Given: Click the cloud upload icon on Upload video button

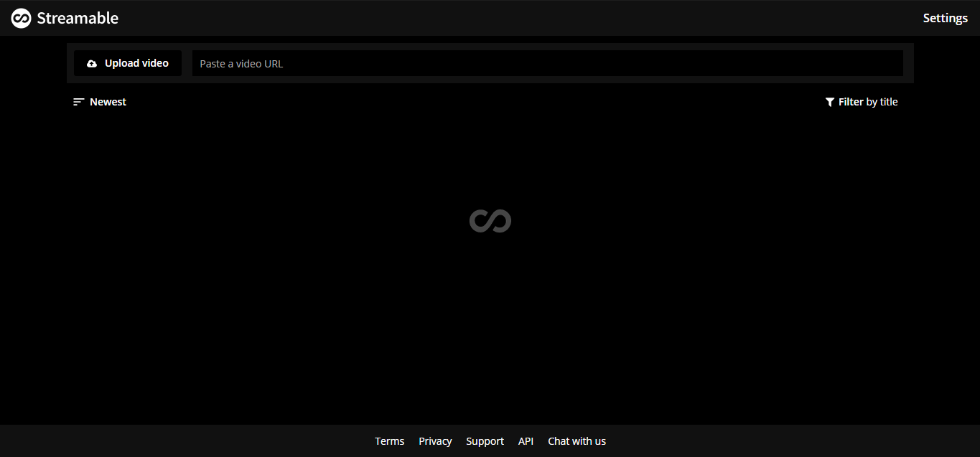Looking at the screenshot, I should coord(92,63).
